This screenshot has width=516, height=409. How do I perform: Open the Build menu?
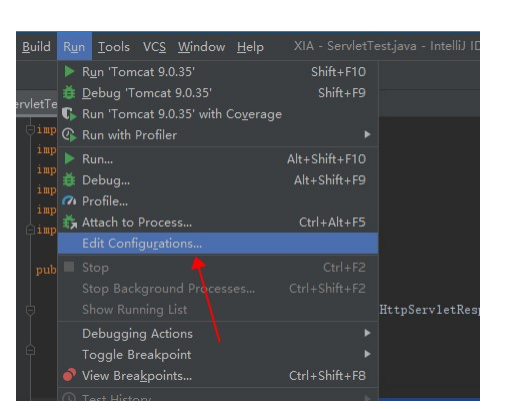pyautogui.click(x=36, y=47)
